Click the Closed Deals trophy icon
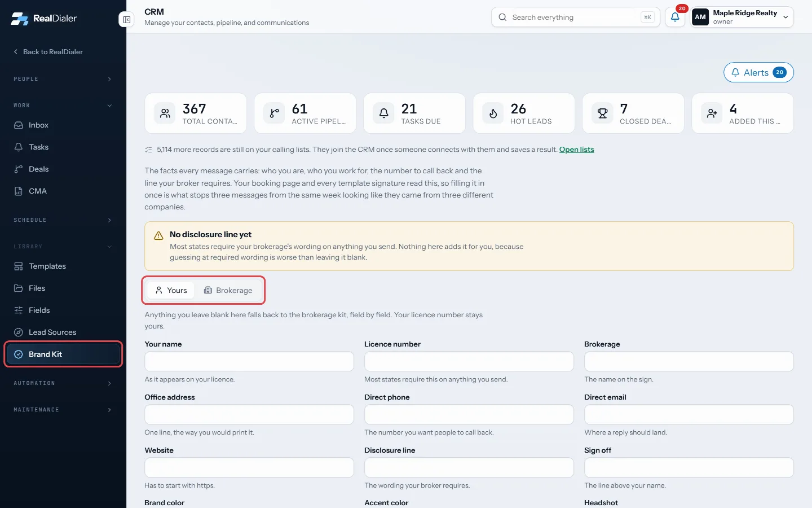Viewport: 812px width, 508px height. (x=602, y=113)
